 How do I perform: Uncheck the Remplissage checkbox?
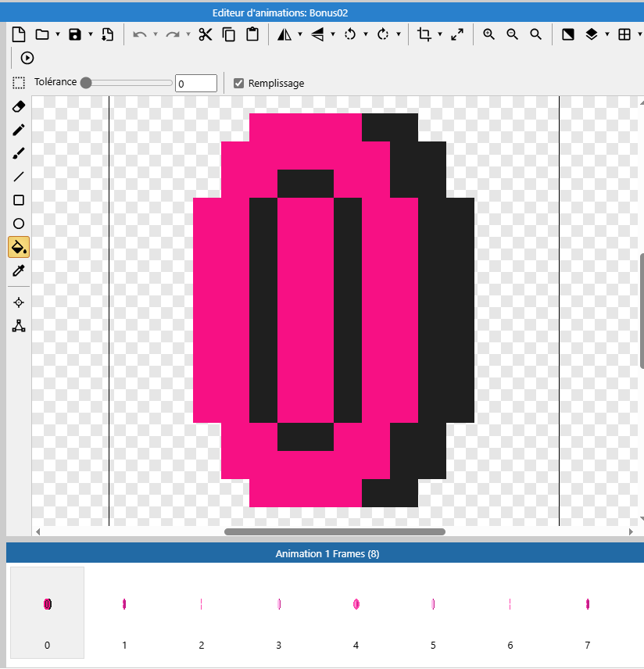pos(238,83)
